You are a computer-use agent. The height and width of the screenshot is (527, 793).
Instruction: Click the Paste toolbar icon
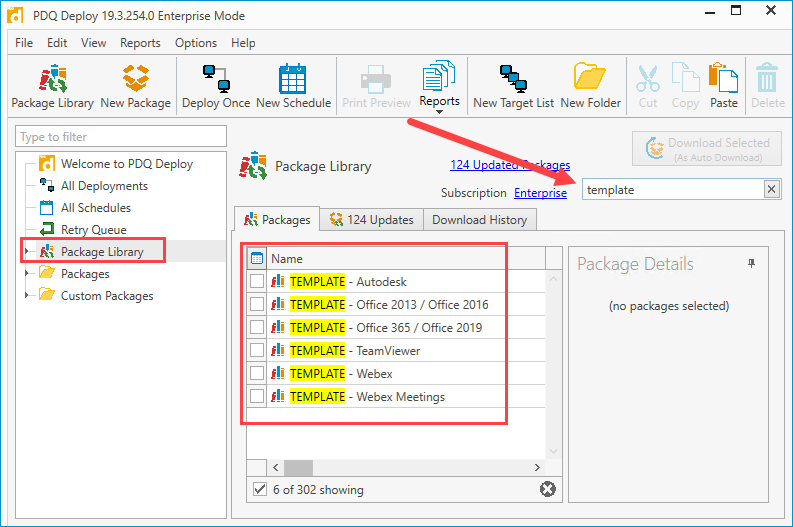coord(724,86)
